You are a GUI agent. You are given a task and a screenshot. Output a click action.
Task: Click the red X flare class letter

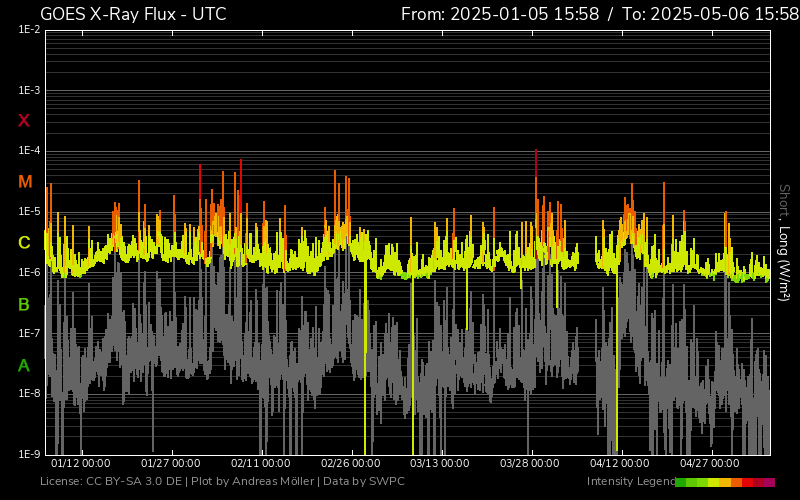point(24,121)
